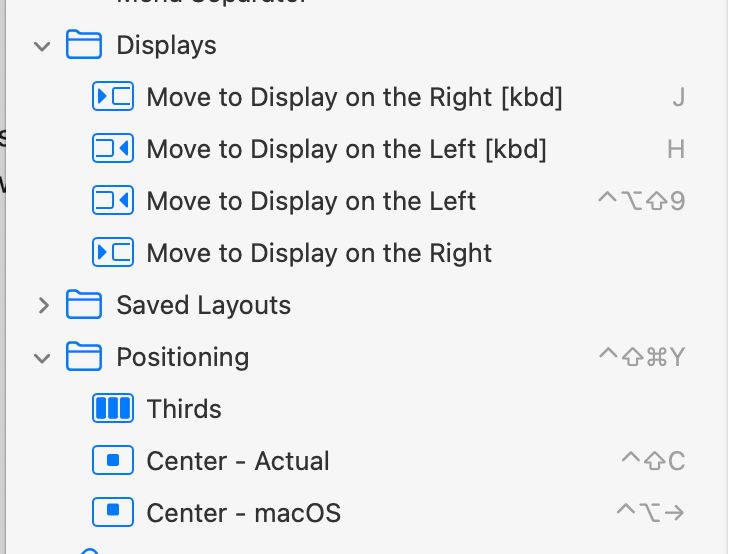Image resolution: width=730 pixels, height=554 pixels.
Task: Click the J shortcut for Display on the Right [kbd]
Action: point(679,97)
